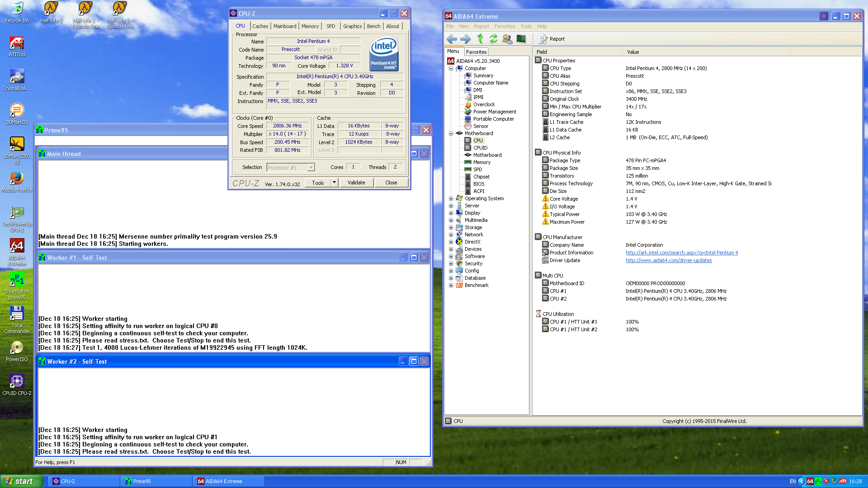868x488 pixels.
Task: Expand the Benchmark tree node
Action: 451,285
